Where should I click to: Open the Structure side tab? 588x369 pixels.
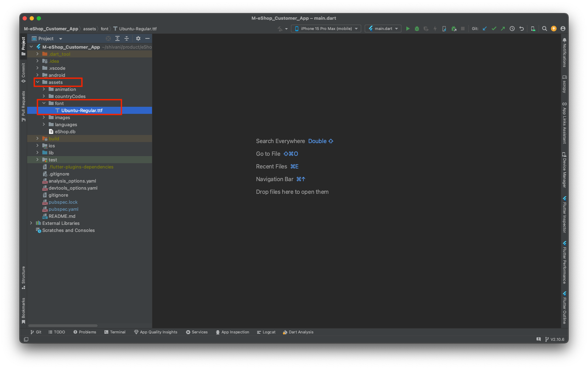[23, 277]
